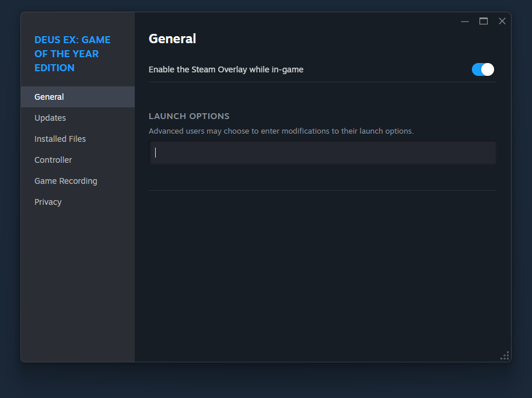Maximize the properties window

(x=484, y=22)
